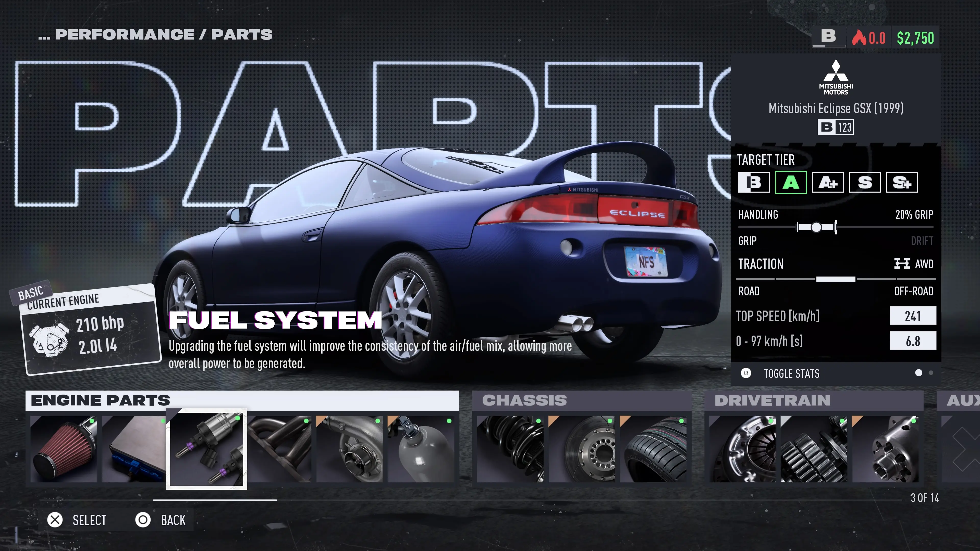Click the top speed value 241
This screenshot has width=980, height=551.
click(913, 316)
